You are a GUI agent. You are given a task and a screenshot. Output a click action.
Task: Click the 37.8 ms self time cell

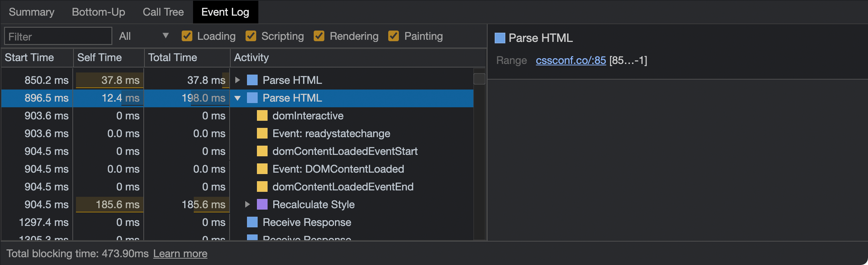pos(109,80)
